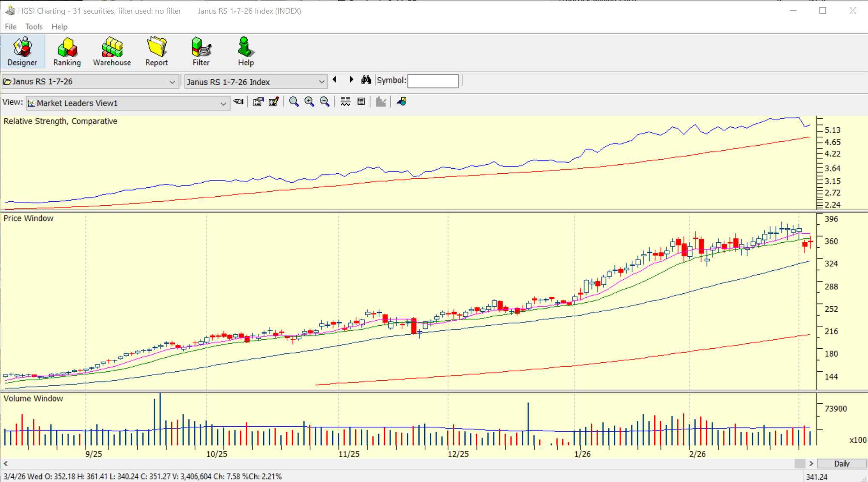
Task: Click the Filter toolbar icon
Action: coord(201,51)
